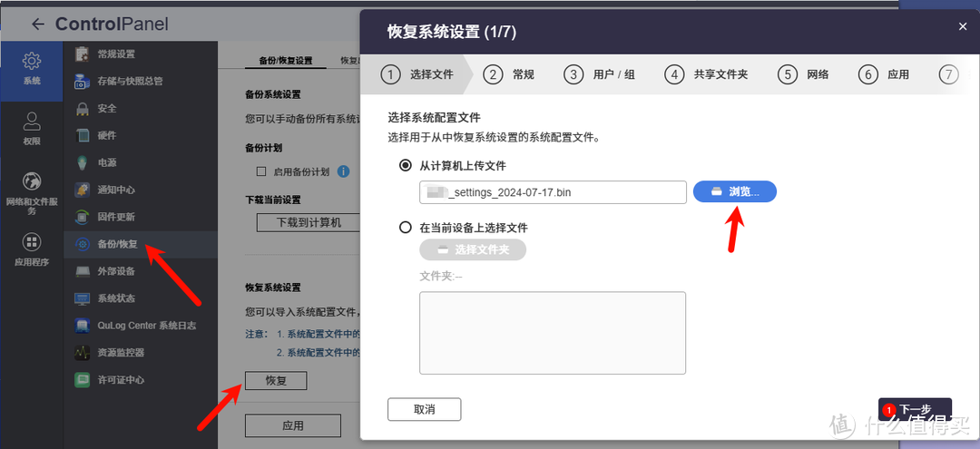Click the 许可证中心 icon
This screenshot has width=980, height=449.
(x=83, y=380)
